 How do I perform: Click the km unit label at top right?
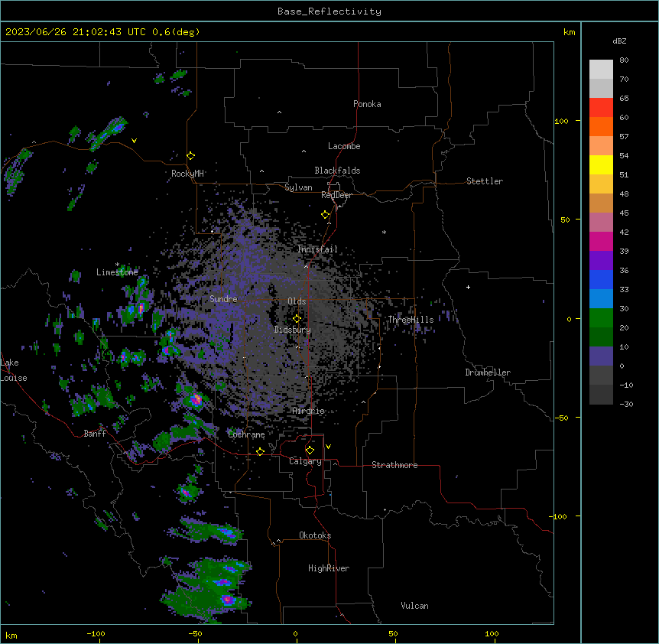point(570,32)
